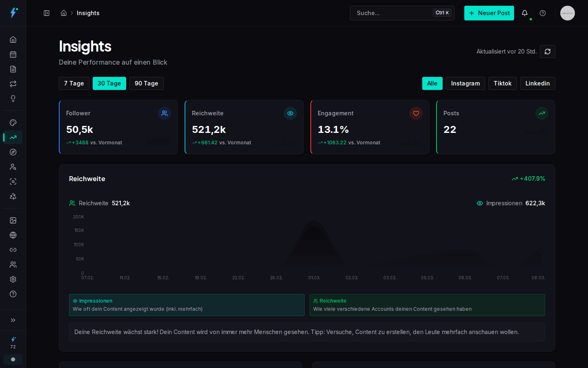The height and width of the screenshot is (368, 588).
Task: Open the calendar section in the sidebar
Action: click(x=13, y=54)
